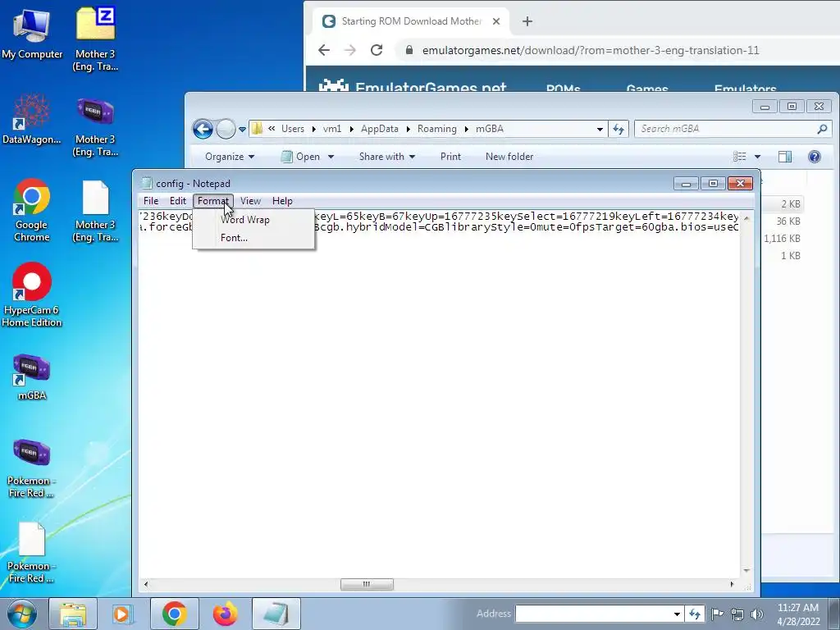
Task: Refresh the Explorer address bar location
Action: click(619, 129)
